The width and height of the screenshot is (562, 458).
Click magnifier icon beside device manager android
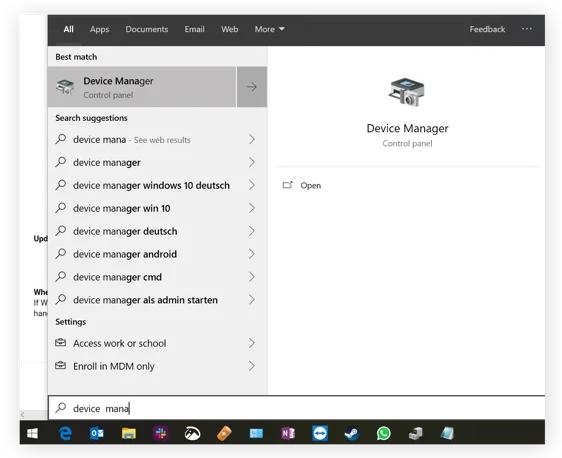[61, 253]
